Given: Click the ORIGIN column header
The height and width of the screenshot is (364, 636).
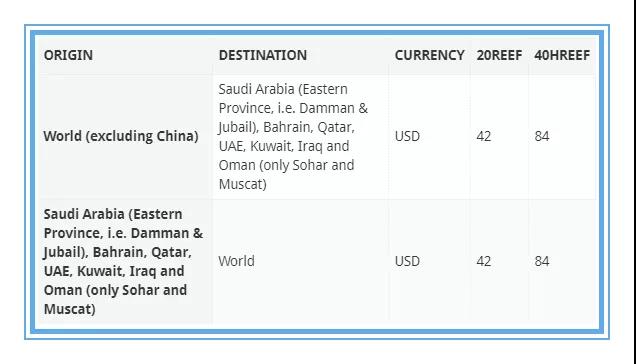Looking at the screenshot, I should 68,55.
